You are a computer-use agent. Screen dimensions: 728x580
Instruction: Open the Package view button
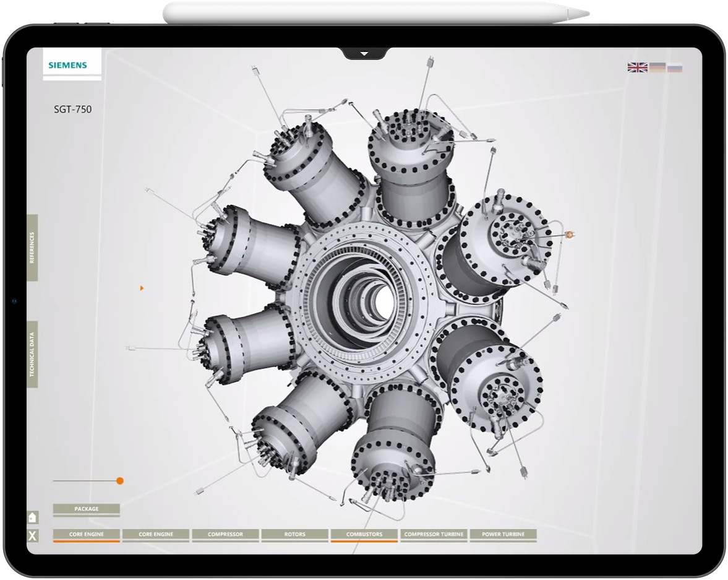click(88, 508)
